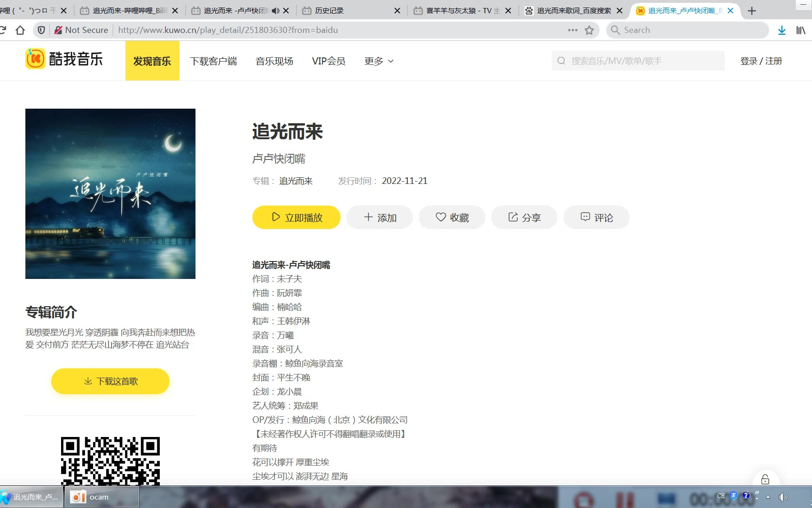Screen dimensions: 812x508
Task: Open the VIP会员 nav item
Action: pos(329,61)
